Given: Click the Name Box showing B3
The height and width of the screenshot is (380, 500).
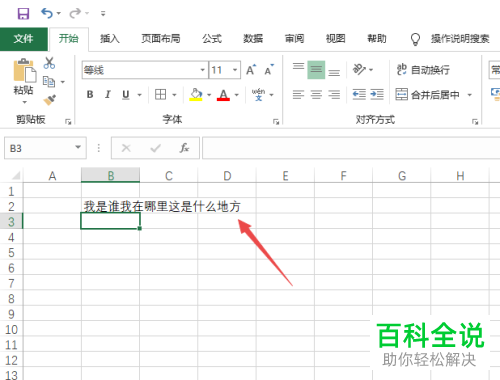Looking at the screenshot, I should pos(39,148).
